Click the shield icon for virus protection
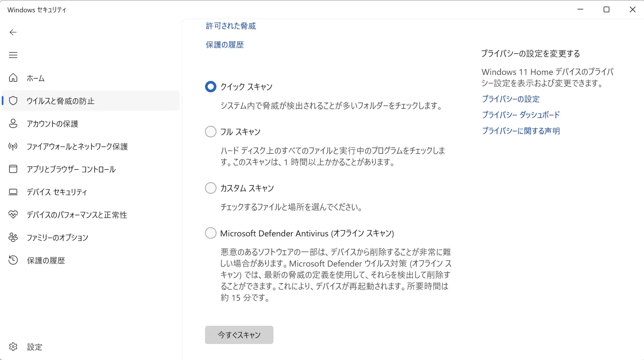Image resolution: width=644 pixels, height=360 pixels. coord(13,101)
